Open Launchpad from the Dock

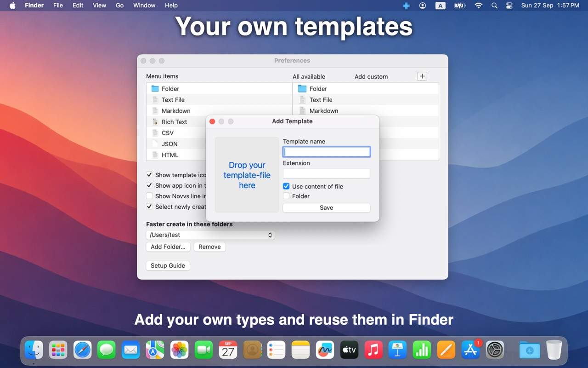click(58, 350)
